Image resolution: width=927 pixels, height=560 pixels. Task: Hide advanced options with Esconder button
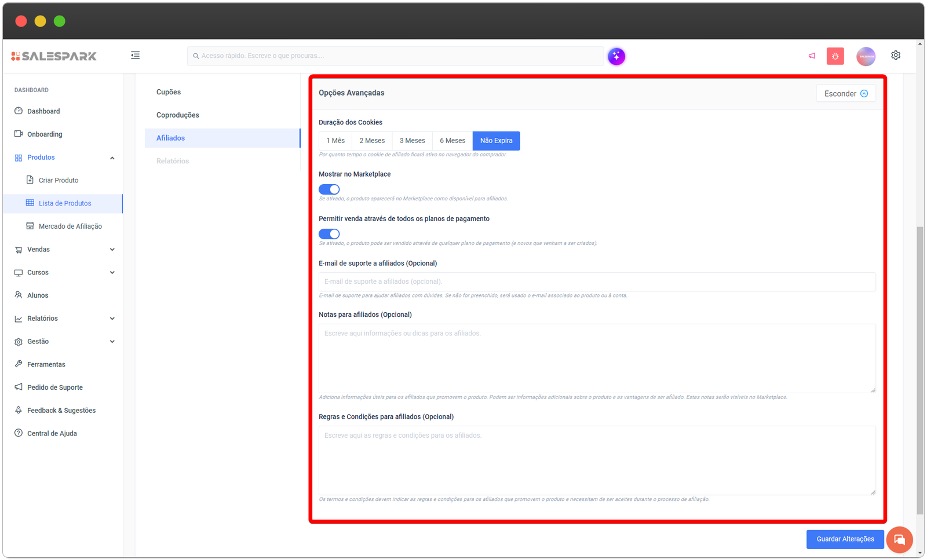[845, 94]
